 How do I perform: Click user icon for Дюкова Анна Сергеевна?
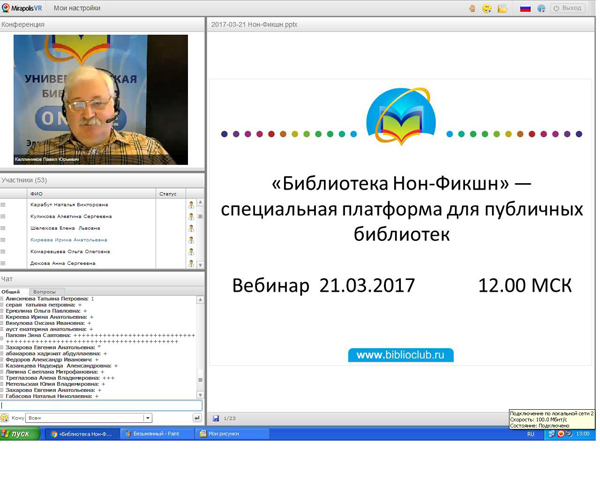191,263
